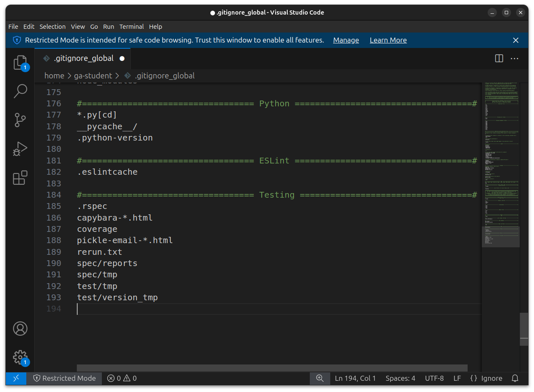
Task: Open the Source Control view
Action: click(x=20, y=120)
